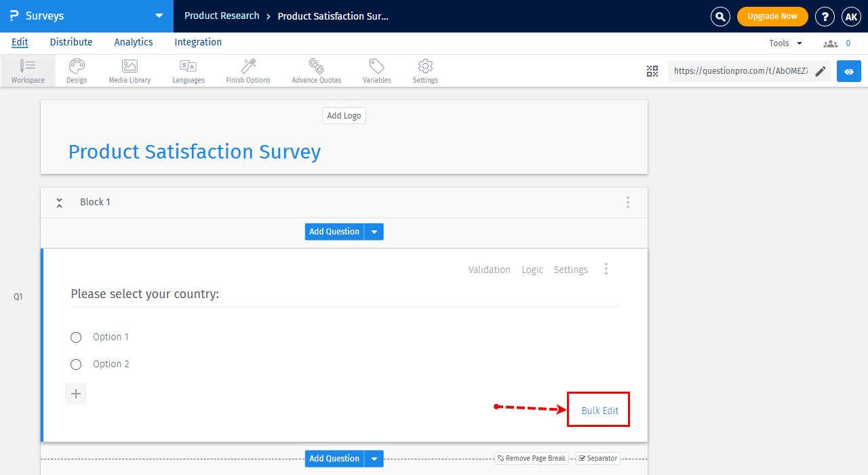Screen dimensions: 868x475
Task: Select the Languages icon
Action: pos(188,70)
